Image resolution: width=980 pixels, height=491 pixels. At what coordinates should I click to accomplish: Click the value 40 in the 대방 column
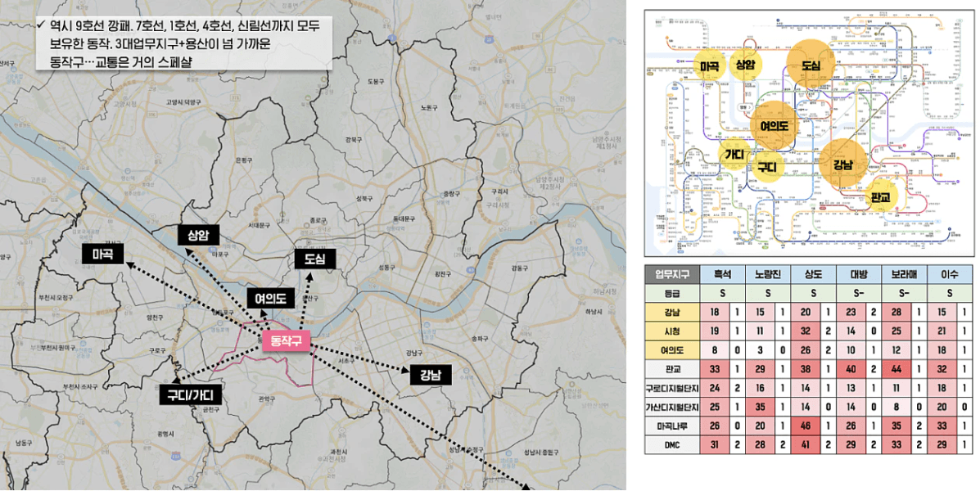pyautogui.click(x=851, y=368)
